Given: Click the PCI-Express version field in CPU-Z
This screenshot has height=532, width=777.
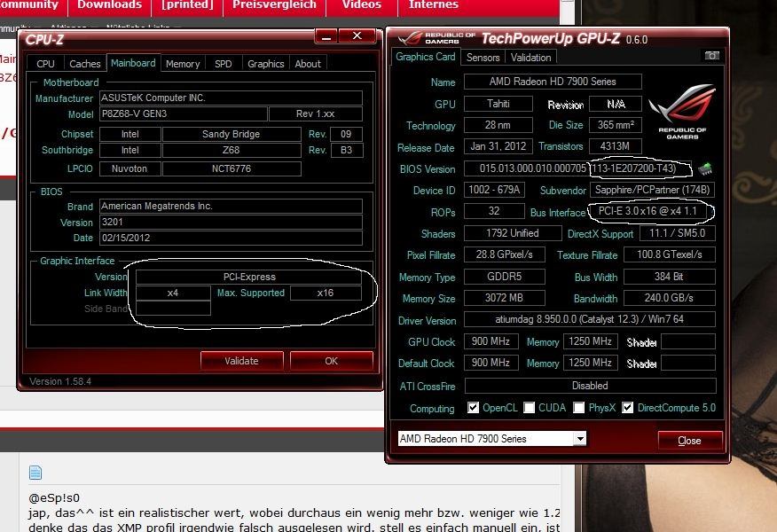Looking at the screenshot, I should 248,277.
